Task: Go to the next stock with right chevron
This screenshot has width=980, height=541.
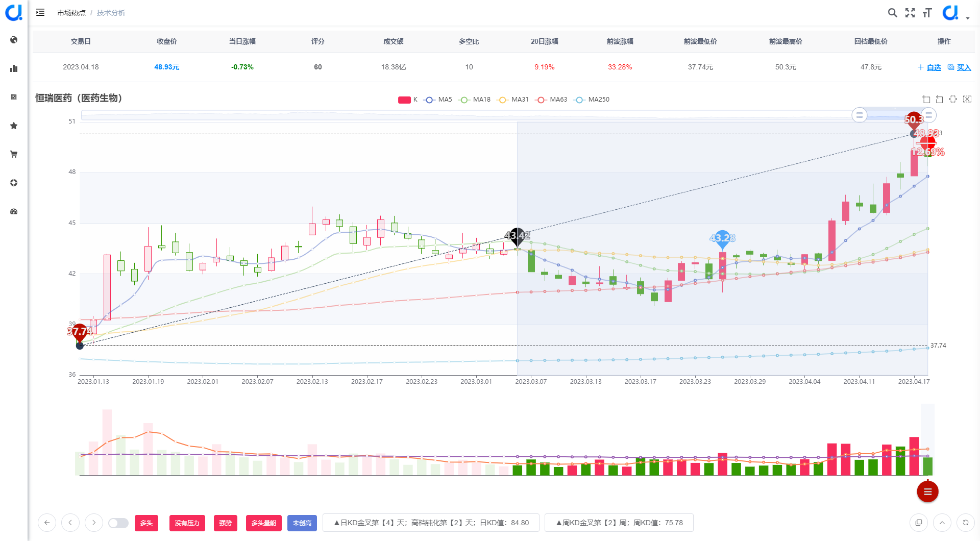Action: (x=94, y=523)
